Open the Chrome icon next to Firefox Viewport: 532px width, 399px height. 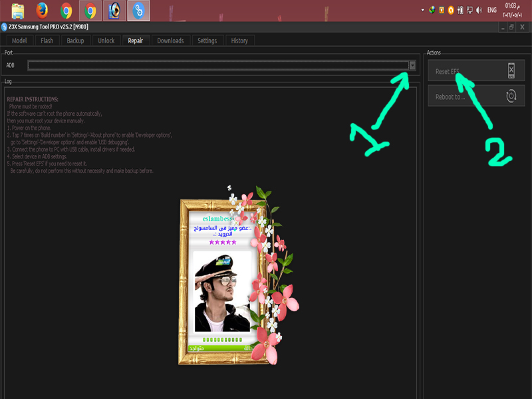coord(66,11)
